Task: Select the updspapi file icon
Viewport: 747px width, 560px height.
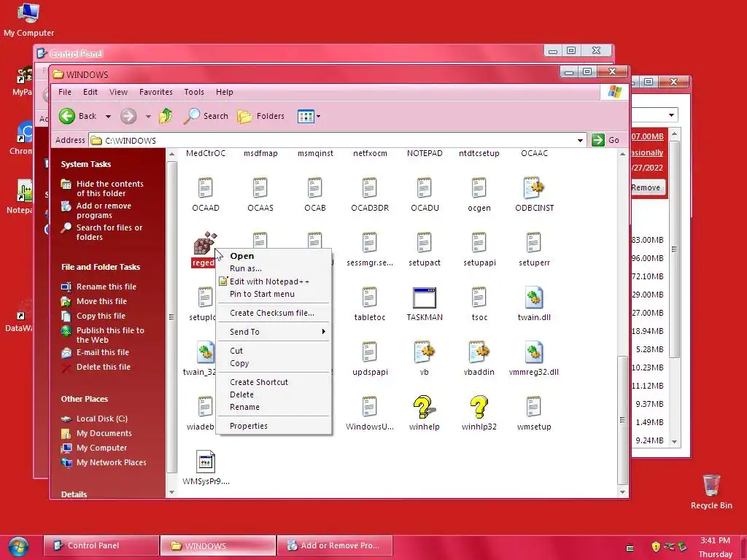Action: coord(370,352)
